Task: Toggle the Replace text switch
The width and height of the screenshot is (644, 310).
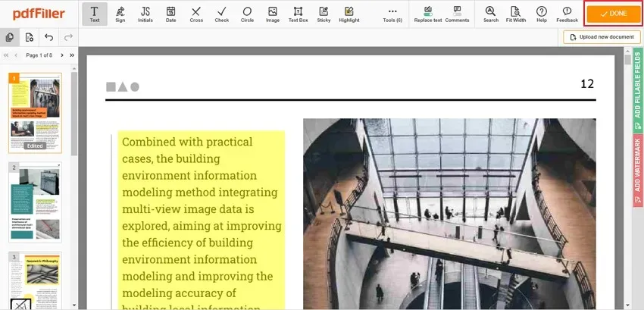Action: [x=428, y=14]
